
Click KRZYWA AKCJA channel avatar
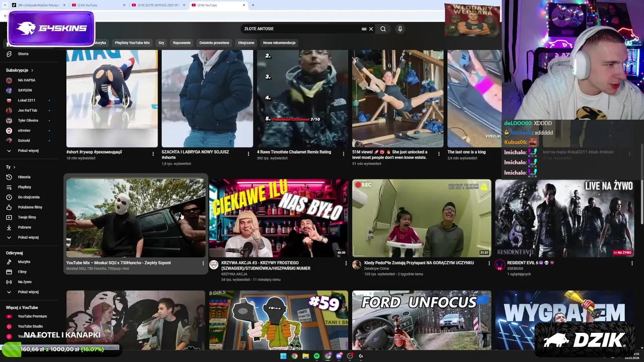(214, 264)
